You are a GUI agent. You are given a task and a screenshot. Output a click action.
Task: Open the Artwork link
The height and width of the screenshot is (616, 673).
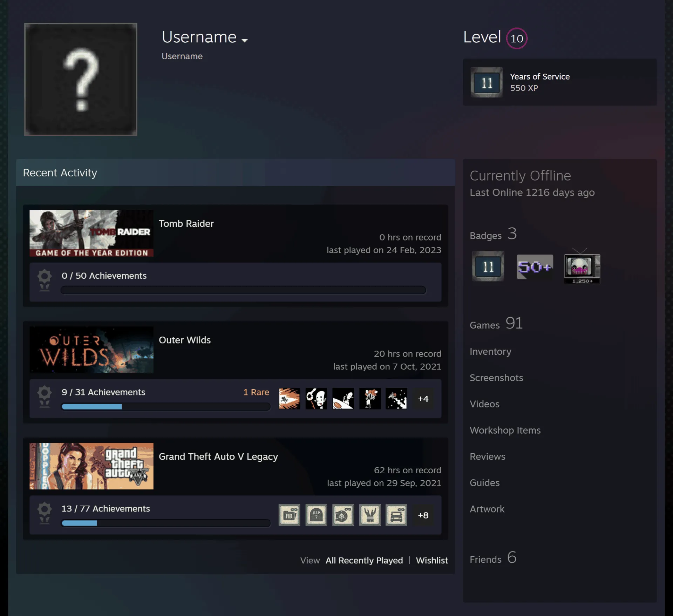coord(487,509)
